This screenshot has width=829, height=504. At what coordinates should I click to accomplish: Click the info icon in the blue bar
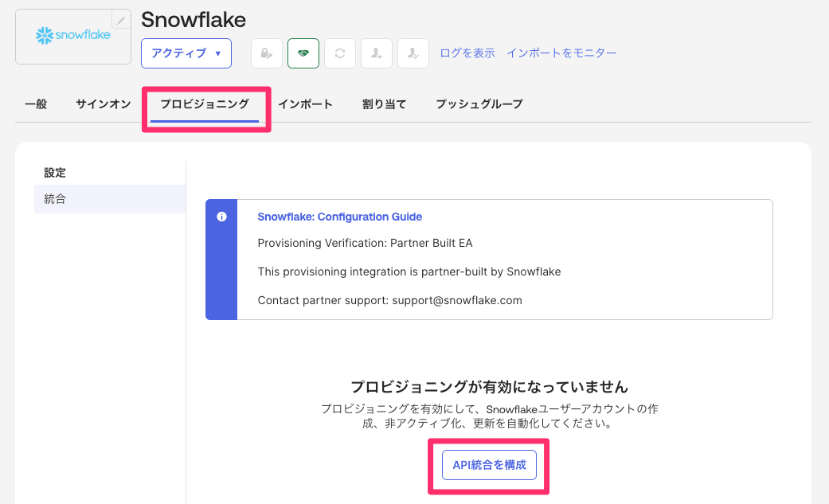point(221,217)
